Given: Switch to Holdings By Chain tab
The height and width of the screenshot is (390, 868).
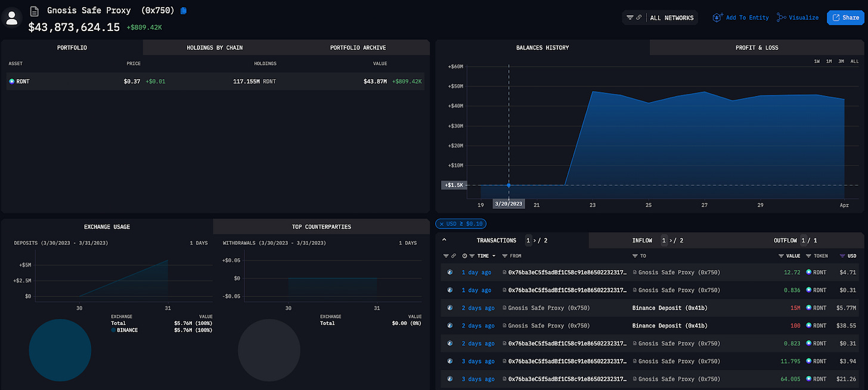Looking at the screenshot, I should tap(215, 48).
